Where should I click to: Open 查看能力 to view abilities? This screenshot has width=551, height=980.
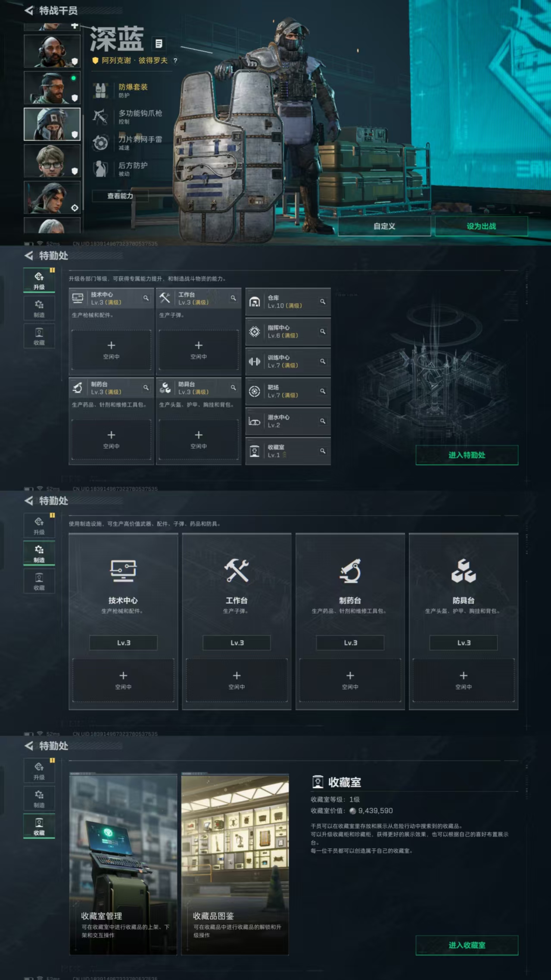pyautogui.click(x=120, y=196)
